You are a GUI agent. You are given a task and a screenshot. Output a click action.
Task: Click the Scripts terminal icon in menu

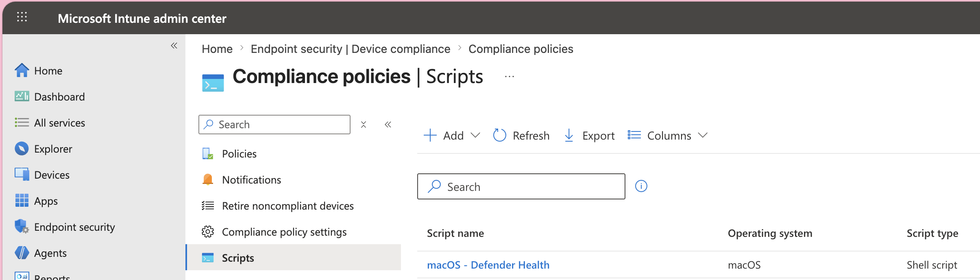[x=208, y=258]
